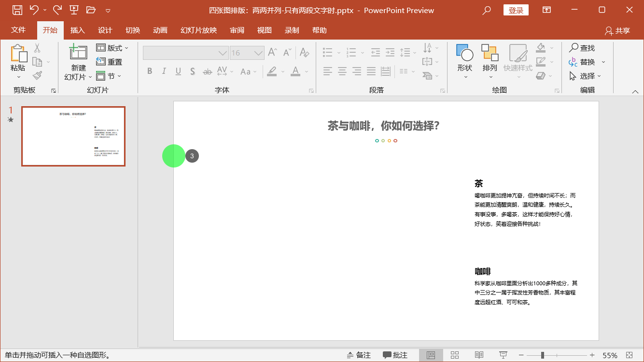644x362 pixels.
Task: Collapse the ribbon with the chevron
Action: click(635, 91)
